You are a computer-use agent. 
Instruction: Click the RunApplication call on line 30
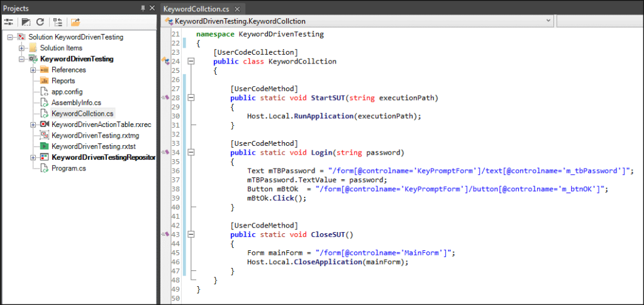324,116
